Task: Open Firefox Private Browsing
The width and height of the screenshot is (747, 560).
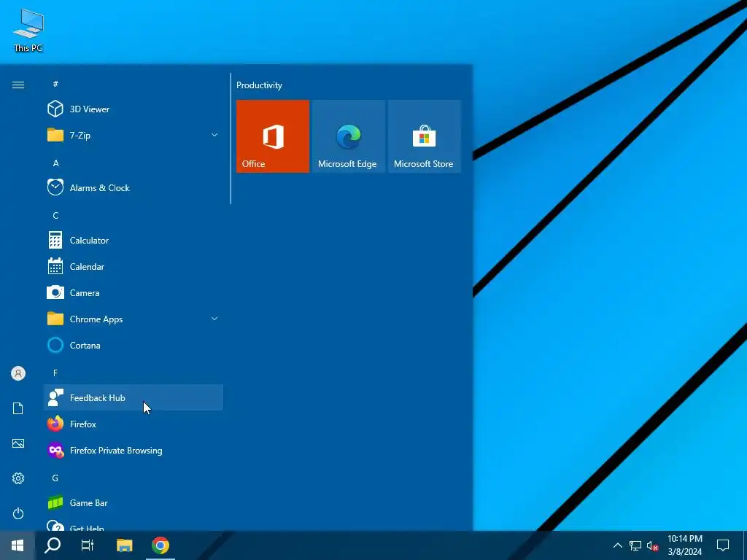Action: click(133, 450)
